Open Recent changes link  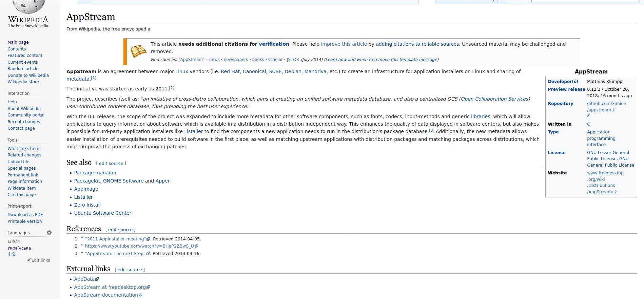tap(24, 122)
